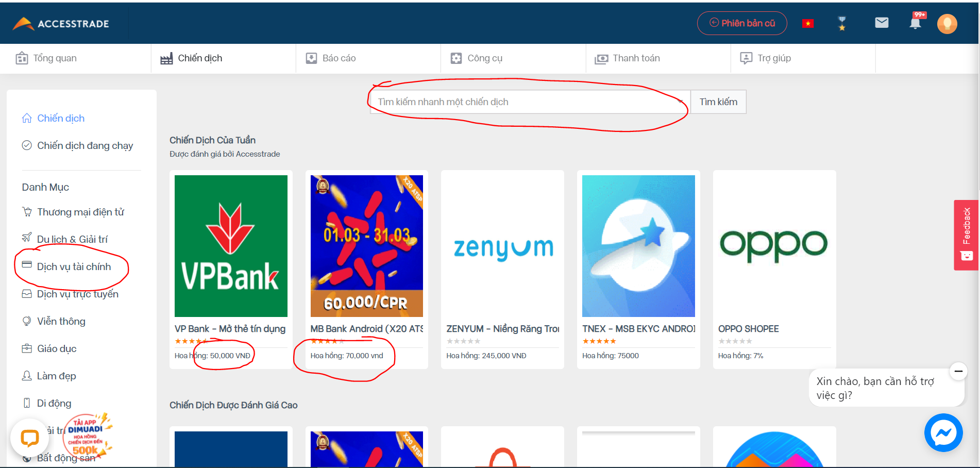The height and width of the screenshot is (468, 980).
Task: Click the briefcase icon beside Giáo dục
Action: pos(27,348)
